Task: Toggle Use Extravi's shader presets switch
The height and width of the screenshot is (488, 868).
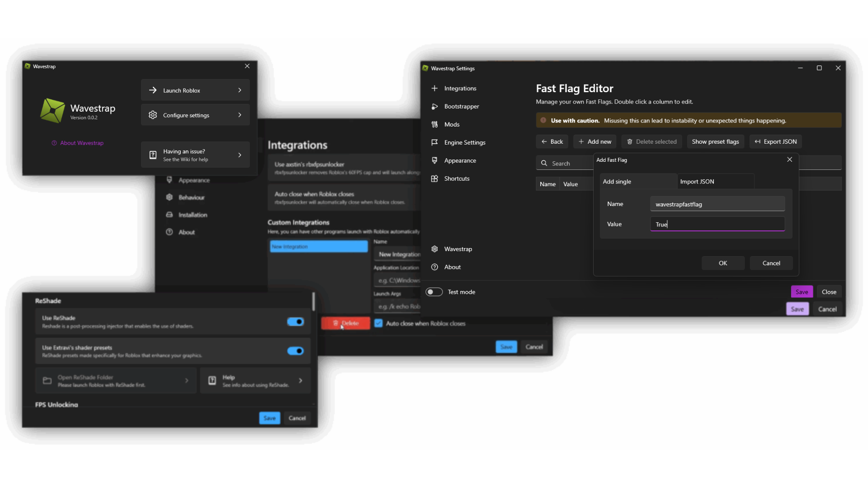Action: (x=296, y=351)
